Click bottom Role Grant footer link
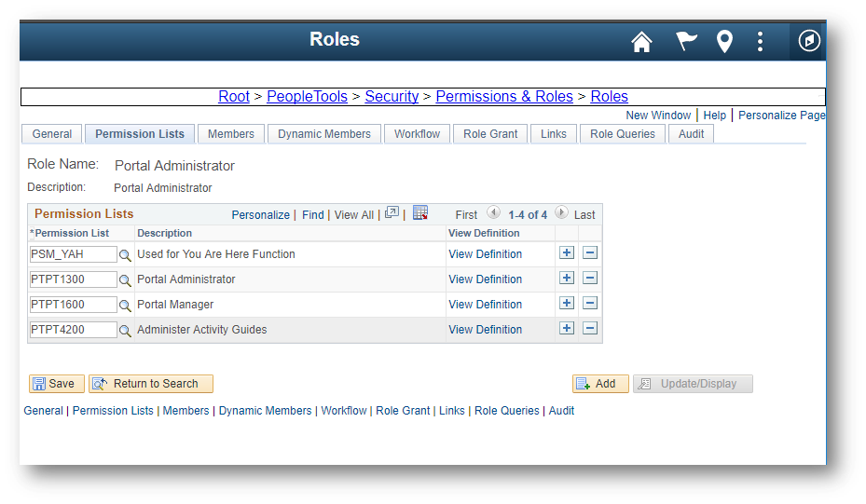 pos(403,411)
